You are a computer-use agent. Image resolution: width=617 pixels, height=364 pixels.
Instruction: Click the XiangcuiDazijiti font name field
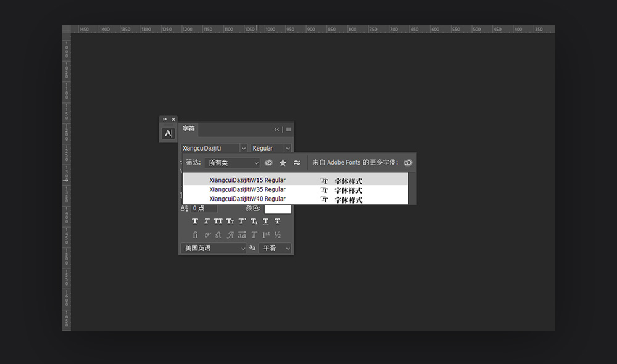click(210, 148)
